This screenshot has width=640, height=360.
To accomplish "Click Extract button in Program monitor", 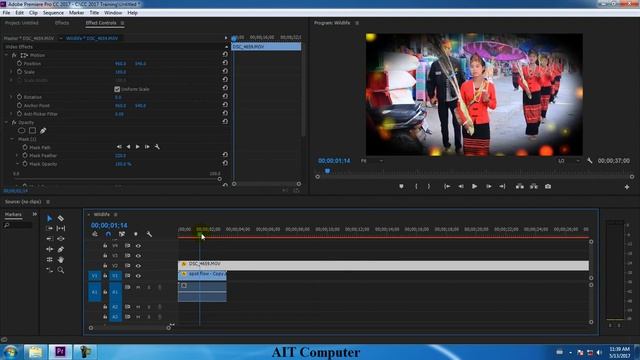I will (534, 187).
